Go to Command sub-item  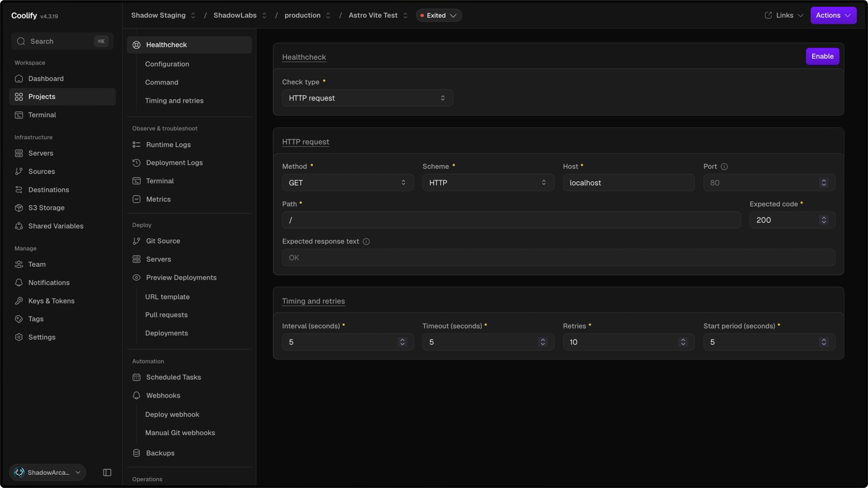pos(162,82)
